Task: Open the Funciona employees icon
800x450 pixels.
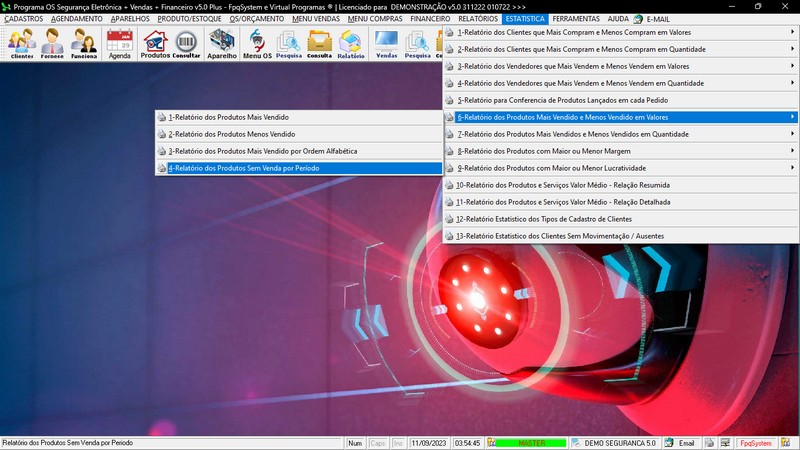Action: [84, 44]
